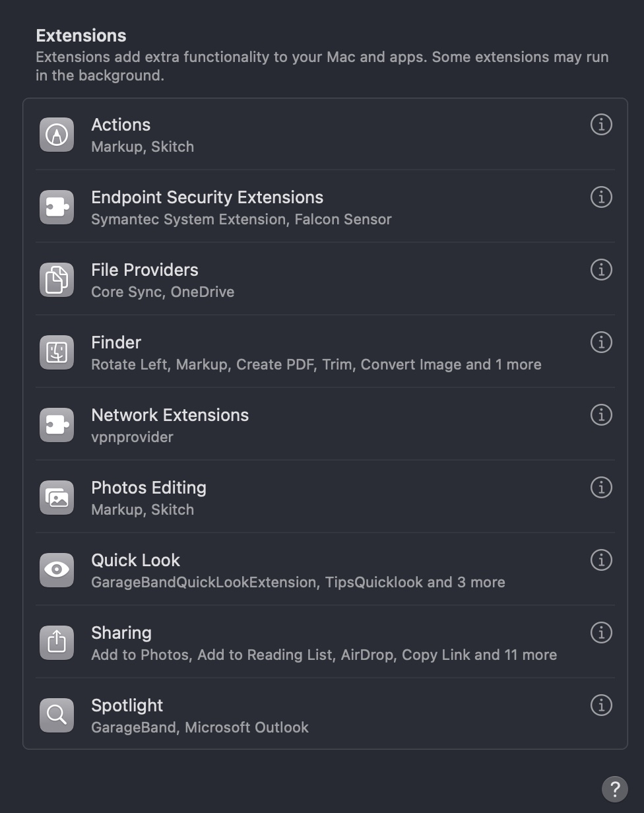Image resolution: width=644 pixels, height=813 pixels.
Task: Click the Actions markup pen icon
Action: 57,135
